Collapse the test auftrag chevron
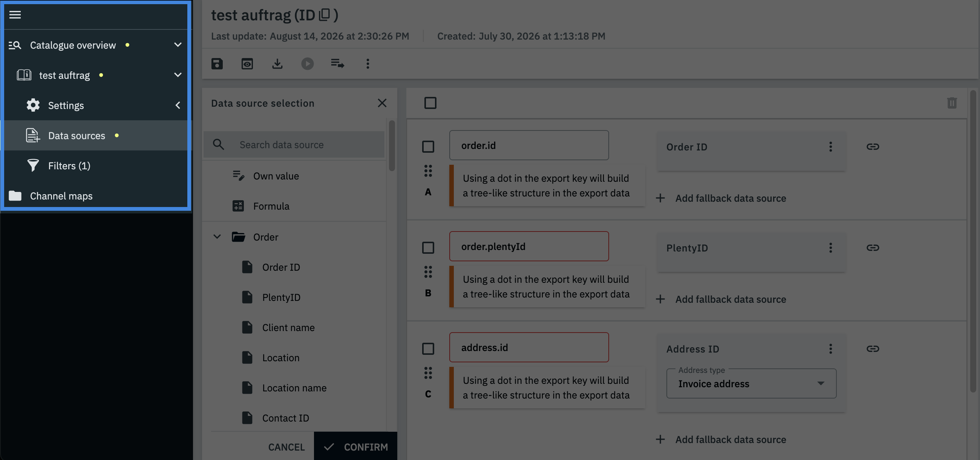 click(178, 75)
